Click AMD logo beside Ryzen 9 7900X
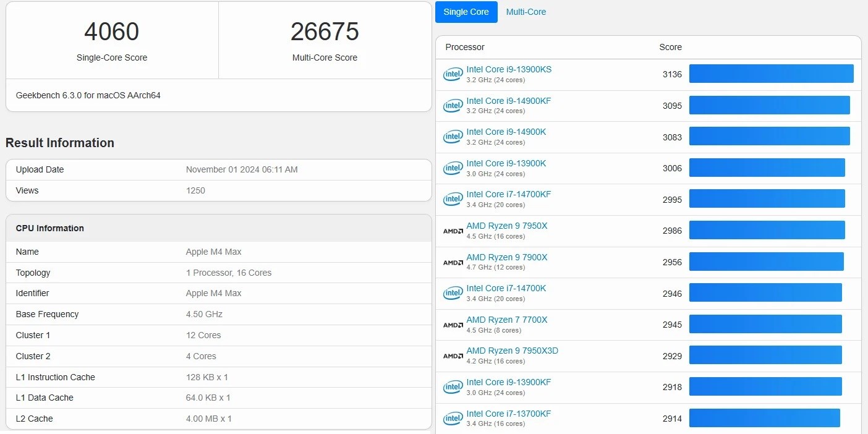 click(x=453, y=262)
